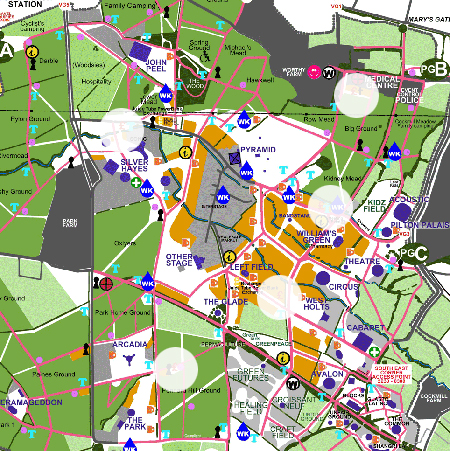Click the Cabaret purple tent marker
The height and width of the screenshot is (451, 450).
[363, 341]
